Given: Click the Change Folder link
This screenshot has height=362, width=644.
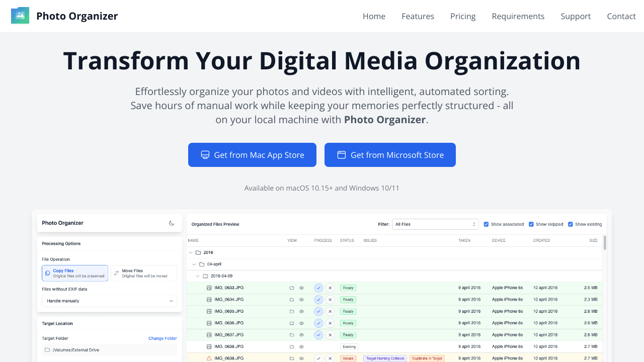Looking at the screenshot, I should 163,338.
